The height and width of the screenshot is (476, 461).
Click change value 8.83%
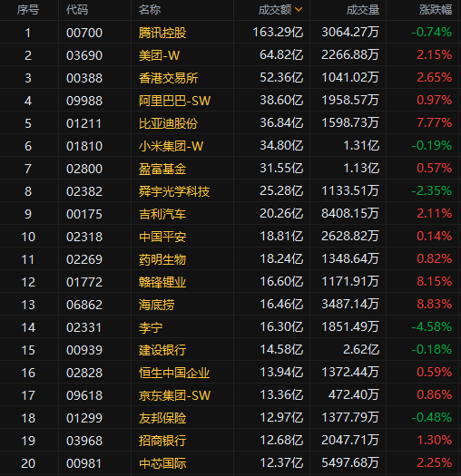point(435,304)
